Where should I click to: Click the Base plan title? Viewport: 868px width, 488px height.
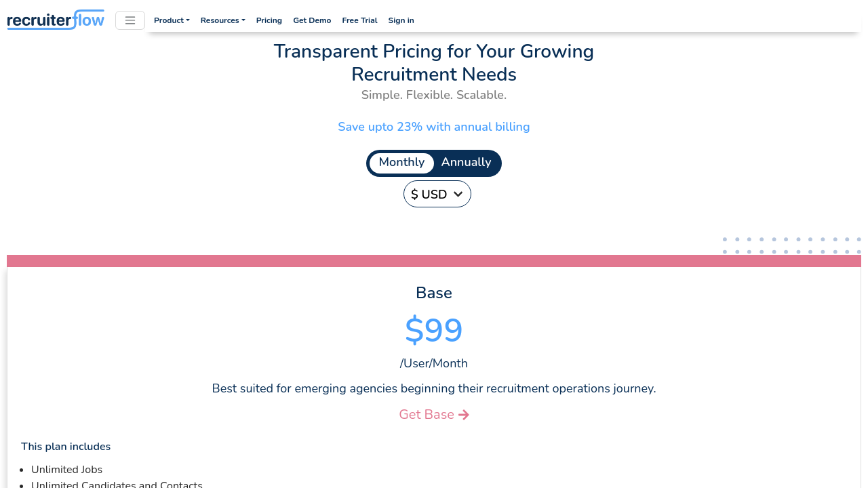coord(434,293)
